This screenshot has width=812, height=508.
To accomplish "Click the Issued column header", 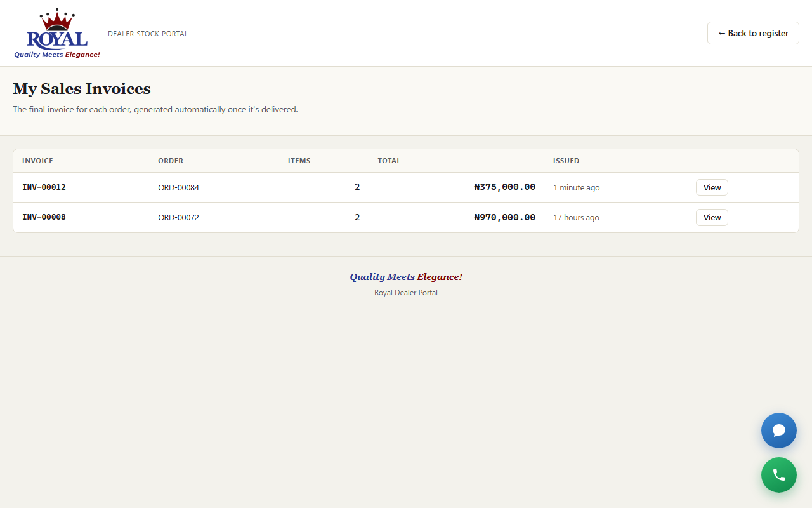I will tap(566, 161).
